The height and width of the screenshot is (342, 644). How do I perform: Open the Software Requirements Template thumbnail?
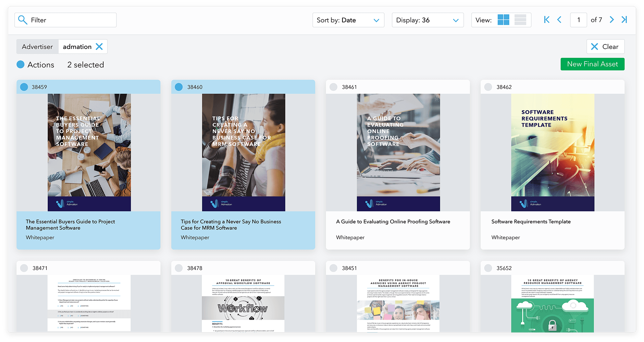(x=552, y=152)
